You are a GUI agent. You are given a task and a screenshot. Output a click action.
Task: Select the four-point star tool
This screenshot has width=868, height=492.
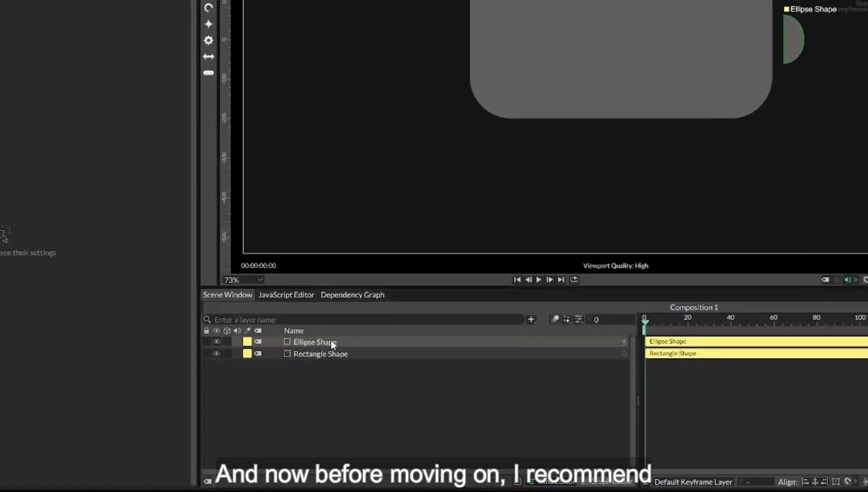(208, 24)
